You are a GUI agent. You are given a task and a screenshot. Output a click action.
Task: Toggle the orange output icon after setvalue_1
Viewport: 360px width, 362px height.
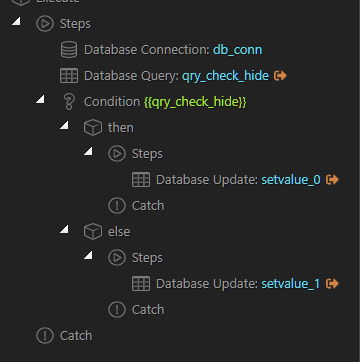tap(332, 284)
